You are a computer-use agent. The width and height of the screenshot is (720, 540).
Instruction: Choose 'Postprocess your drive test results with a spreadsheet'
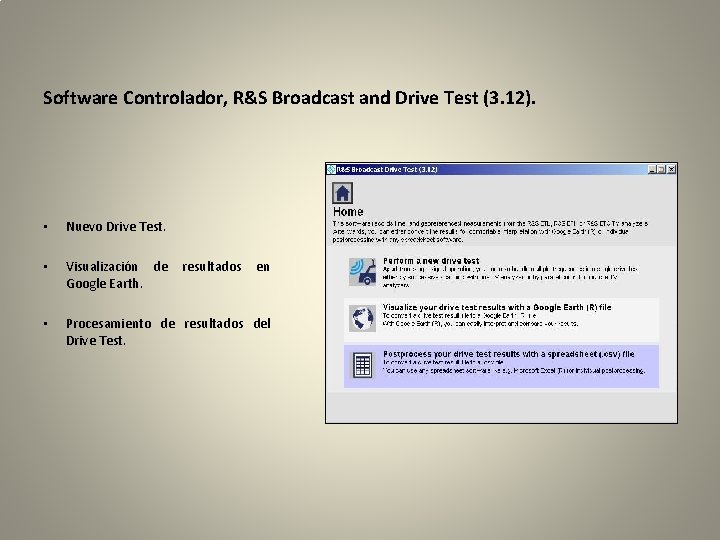(509, 354)
